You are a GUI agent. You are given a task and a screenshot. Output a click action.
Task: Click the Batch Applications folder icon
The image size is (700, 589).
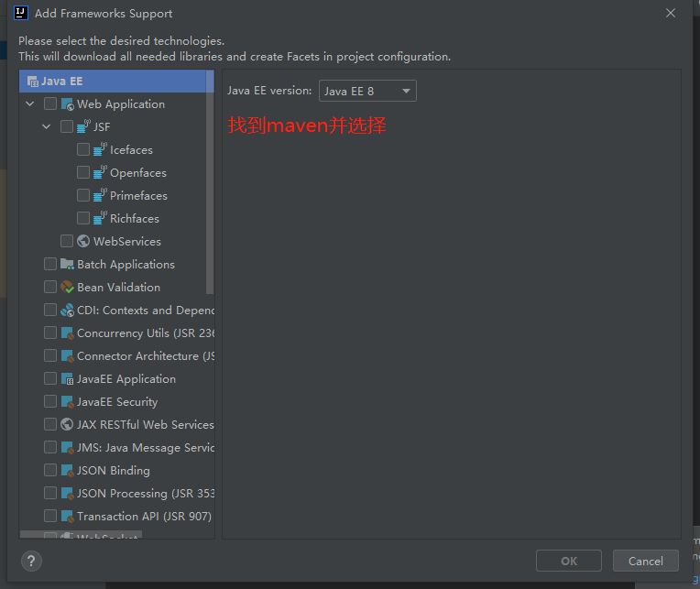click(x=68, y=264)
